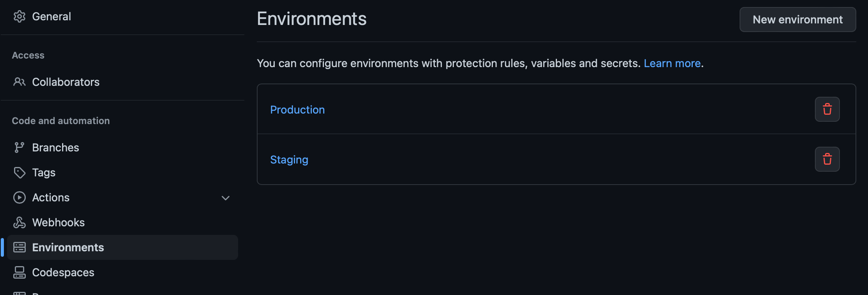Click the Actions play-circle icon

pyautogui.click(x=20, y=197)
